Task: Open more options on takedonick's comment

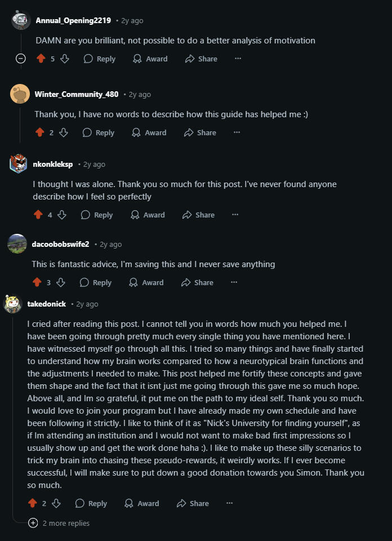Action: (229, 503)
